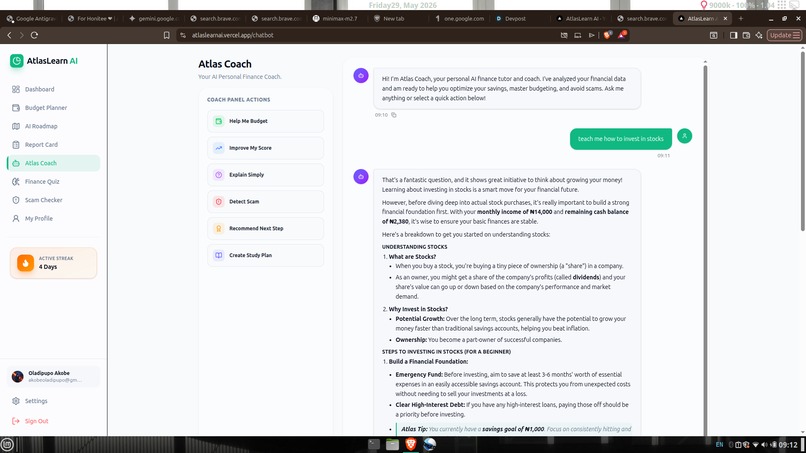Choose the Explain Simply coach action
The image size is (806, 453).
coord(265,175)
